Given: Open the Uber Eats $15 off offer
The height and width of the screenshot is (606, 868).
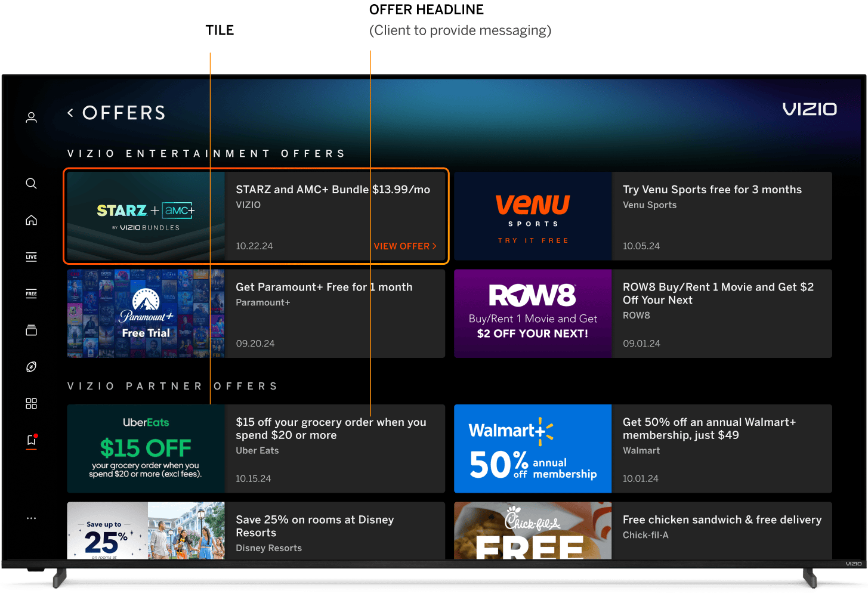Looking at the screenshot, I should 255,449.
